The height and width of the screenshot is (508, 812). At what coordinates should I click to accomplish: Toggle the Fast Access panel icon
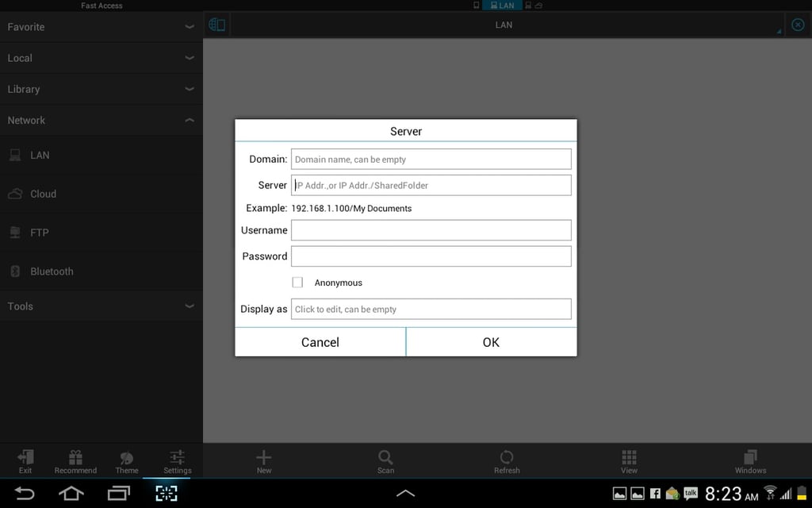point(216,25)
